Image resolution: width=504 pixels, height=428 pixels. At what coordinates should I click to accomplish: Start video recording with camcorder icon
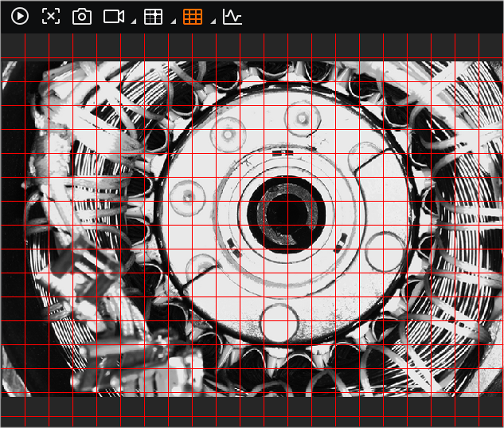point(114,17)
